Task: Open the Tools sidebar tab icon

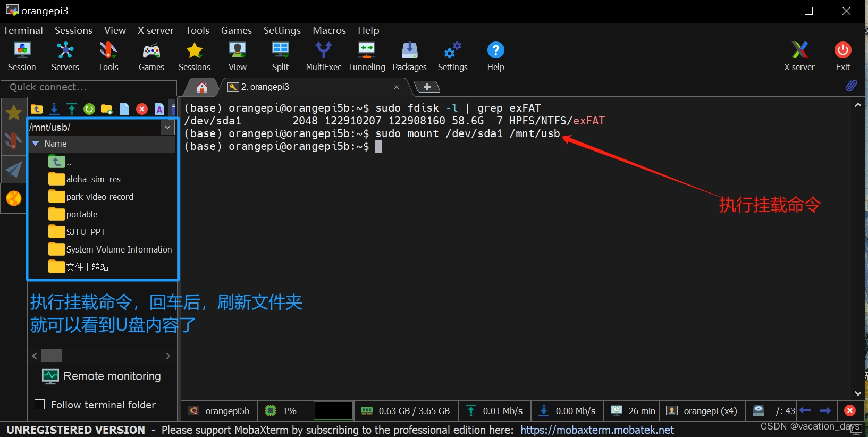Action: point(14,141)
